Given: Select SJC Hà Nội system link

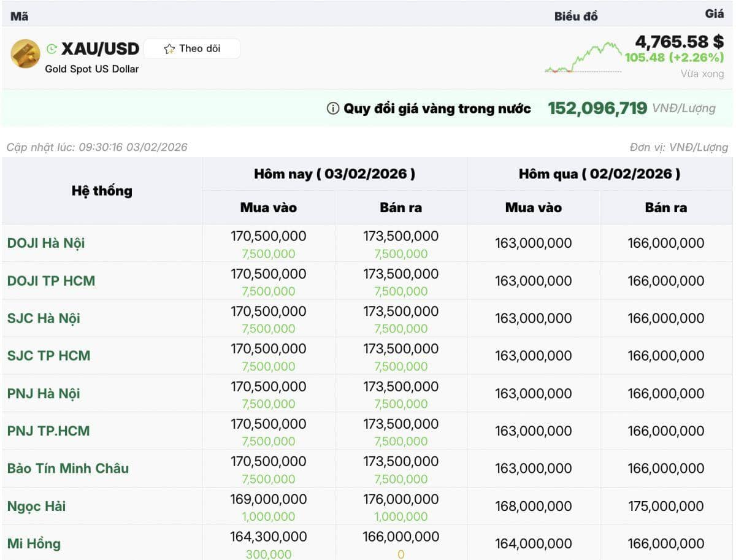Looking at the screenshot, I should (44, 318).
